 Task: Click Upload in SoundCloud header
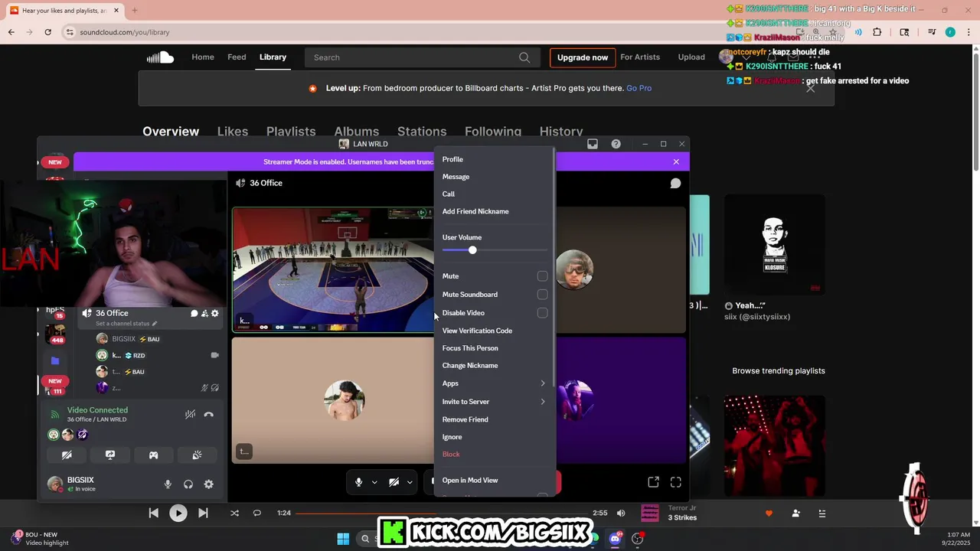point(691,57)
